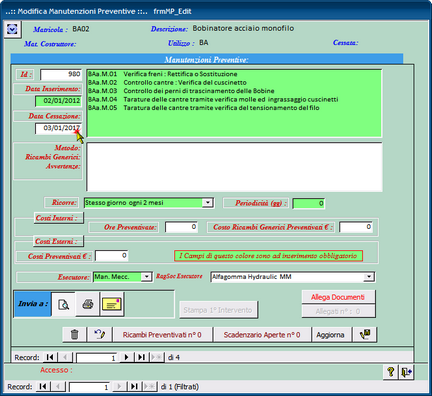
Task: Click the undo edit pencil icon
Action: tap(100, 334)
